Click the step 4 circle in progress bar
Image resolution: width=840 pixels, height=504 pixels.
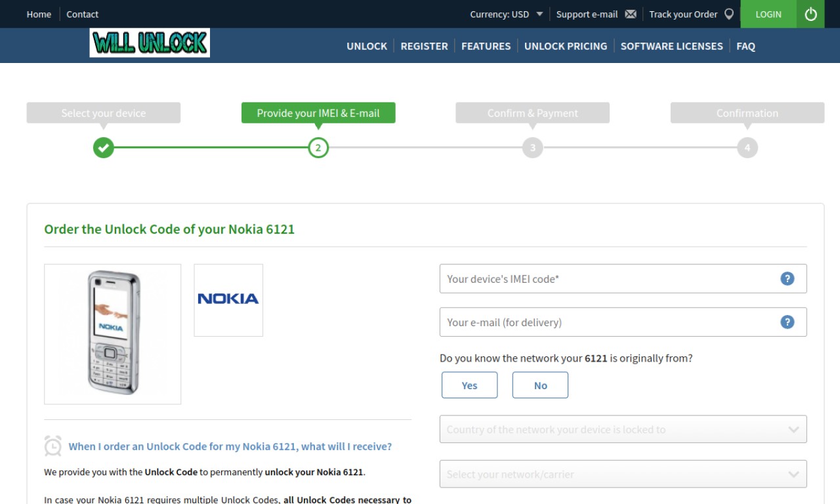click(x=747, y=148)
